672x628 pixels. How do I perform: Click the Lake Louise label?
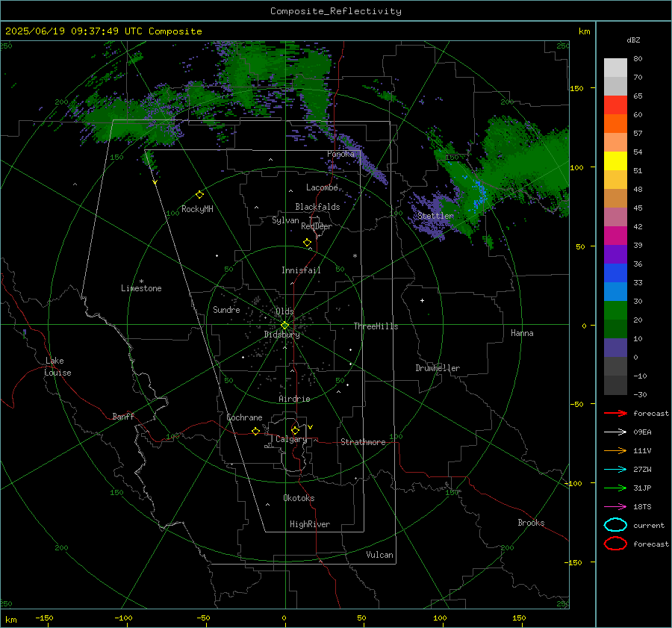point(57,367)
